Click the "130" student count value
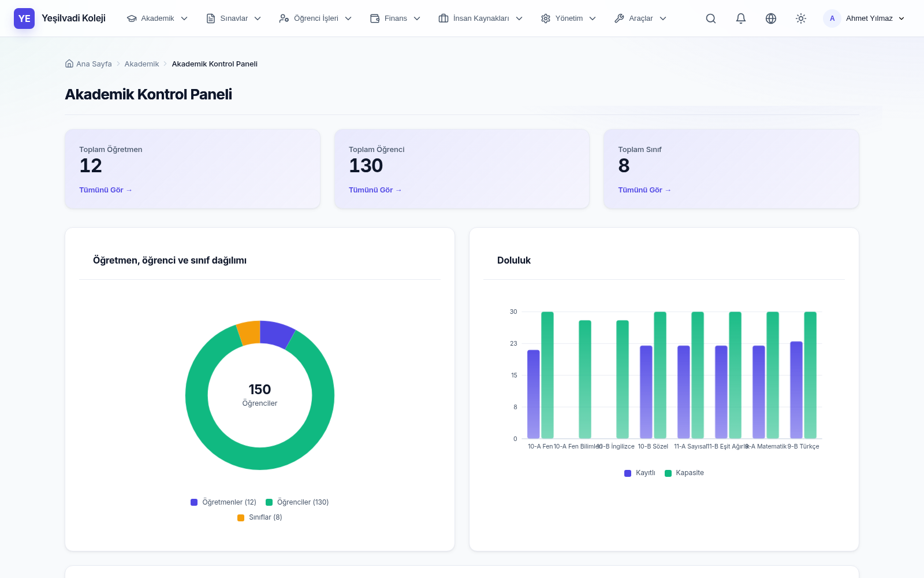The image size is (924, 578). tap(366, 166)
